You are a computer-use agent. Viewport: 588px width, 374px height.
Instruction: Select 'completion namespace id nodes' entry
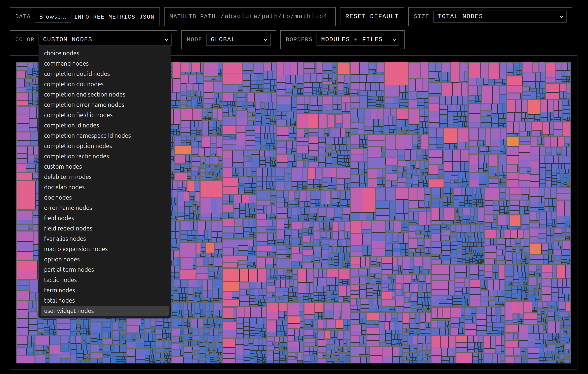point(87,136)
